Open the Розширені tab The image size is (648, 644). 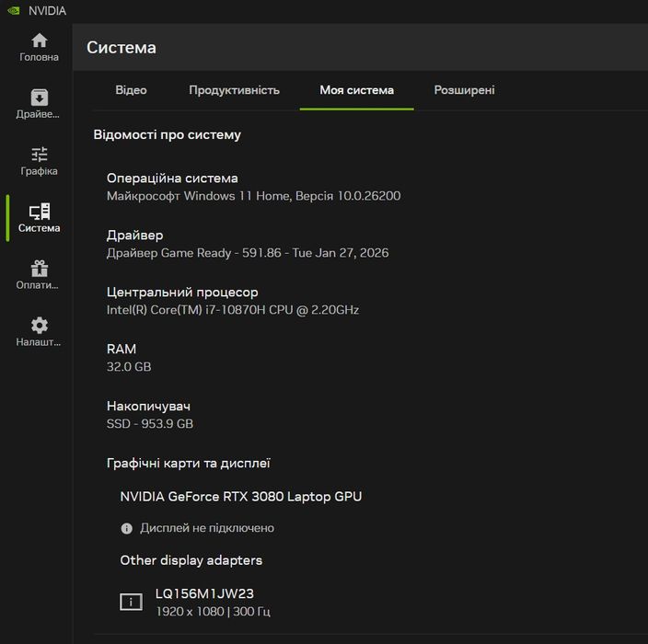pyautogui.click(x=464, y=90)
